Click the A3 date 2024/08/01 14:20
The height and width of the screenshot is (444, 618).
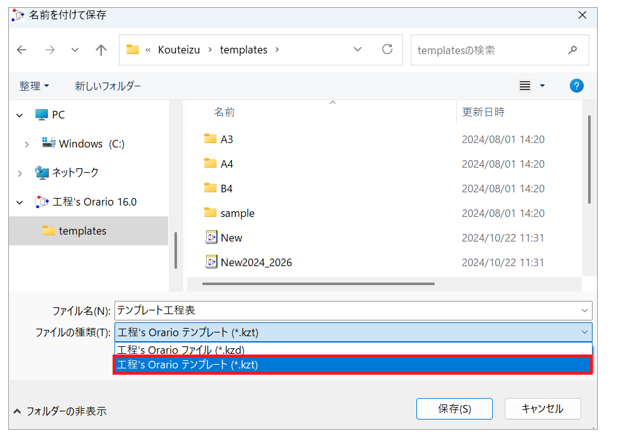pyautogui.click(x=503, y=139)
